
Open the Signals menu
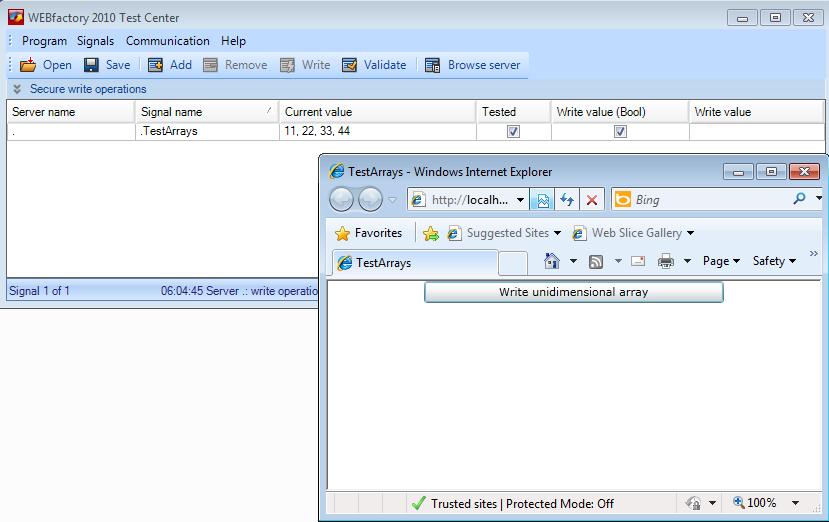pos(95,41)
